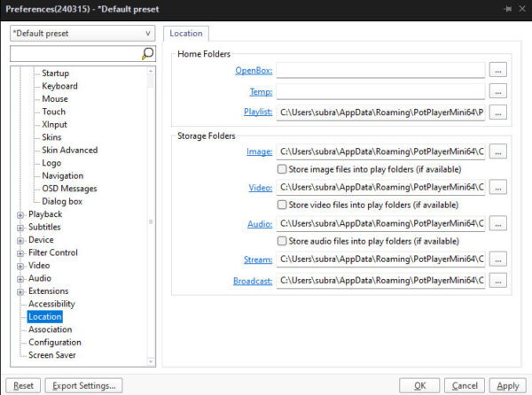
Task: Browse Image storage folder via ellipsis button
Action: [497, 151]
